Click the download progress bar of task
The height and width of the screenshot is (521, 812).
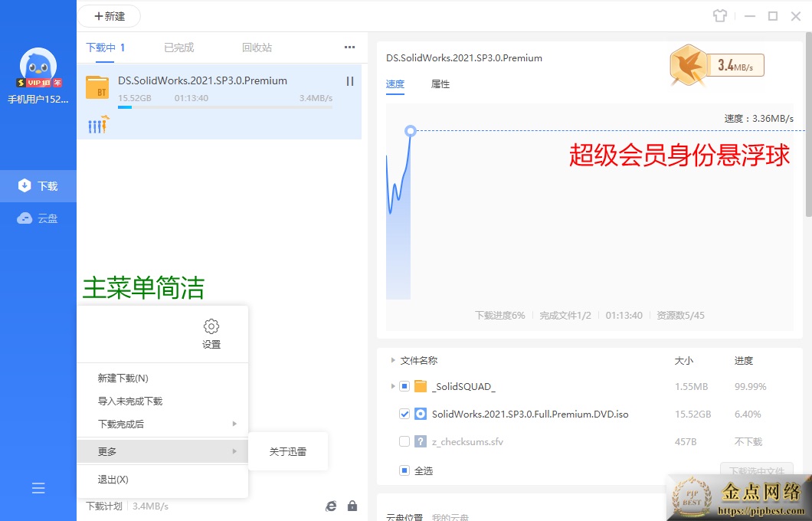[224, 107]
